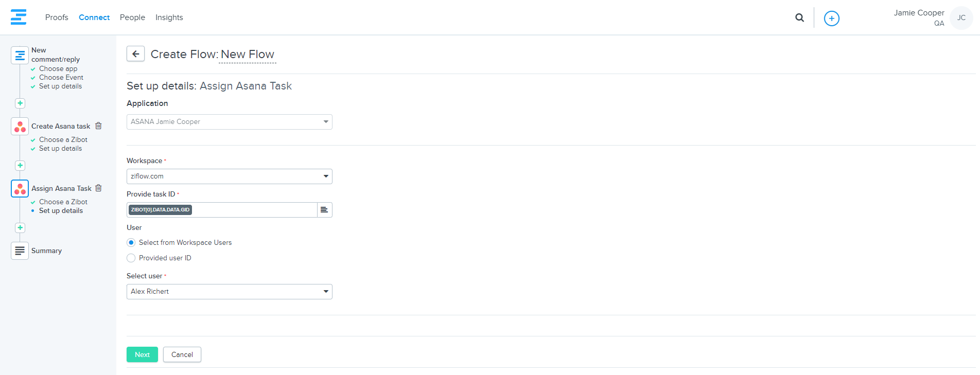Open the data picker beside task ID
Image resolution: width=980 pixels, height=375 pixels.
324,210
